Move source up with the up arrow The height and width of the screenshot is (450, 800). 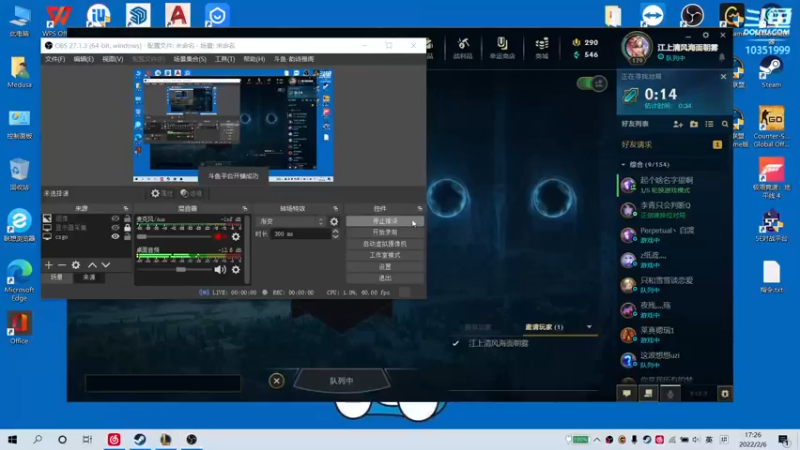pyautogui.click(x=92, y=265)
